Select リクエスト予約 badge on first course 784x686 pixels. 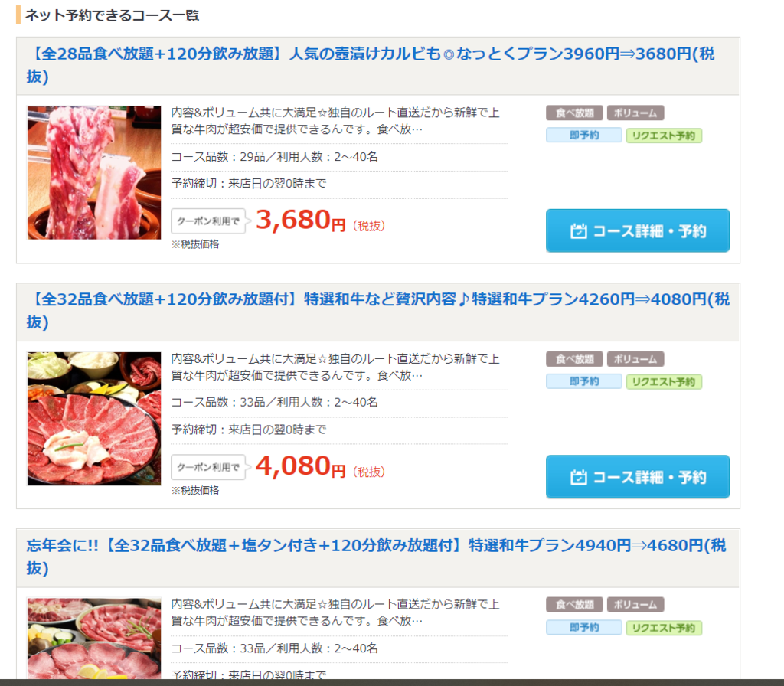[664, 136]
